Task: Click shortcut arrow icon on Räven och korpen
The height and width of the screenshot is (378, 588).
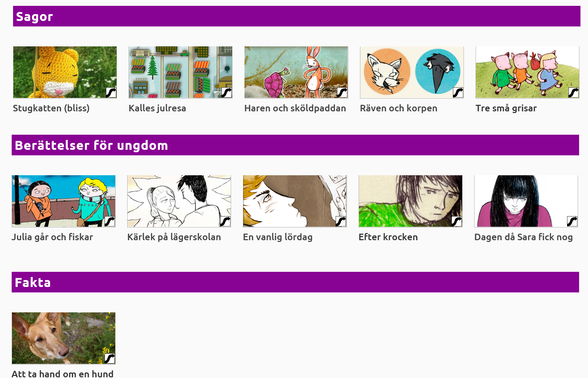Action: (458, 92)
